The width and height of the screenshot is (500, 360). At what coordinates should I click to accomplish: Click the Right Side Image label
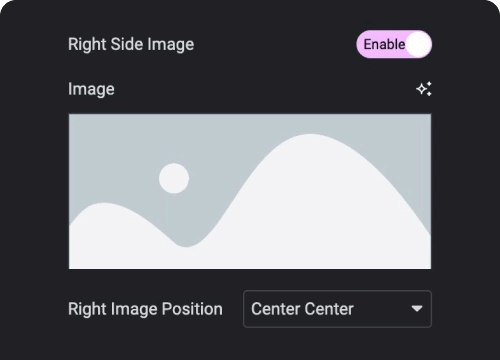(x=131, y=45)
